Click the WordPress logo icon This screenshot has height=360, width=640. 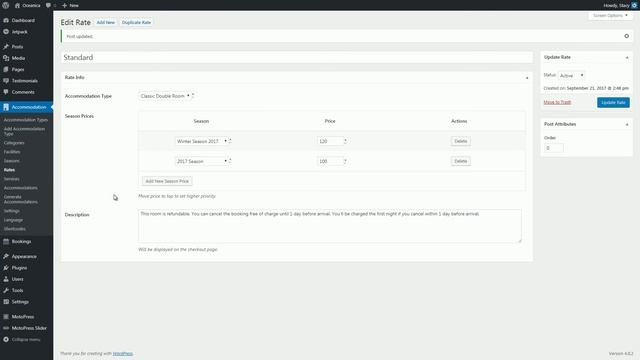6,5
